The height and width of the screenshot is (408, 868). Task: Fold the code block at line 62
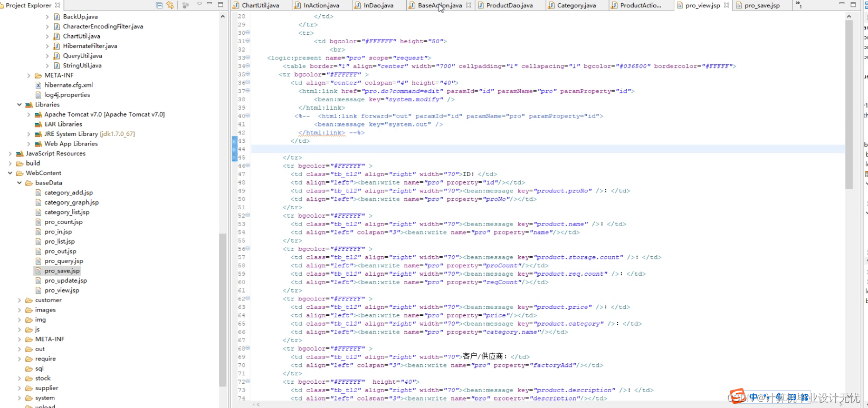click(x=248, y=298)
